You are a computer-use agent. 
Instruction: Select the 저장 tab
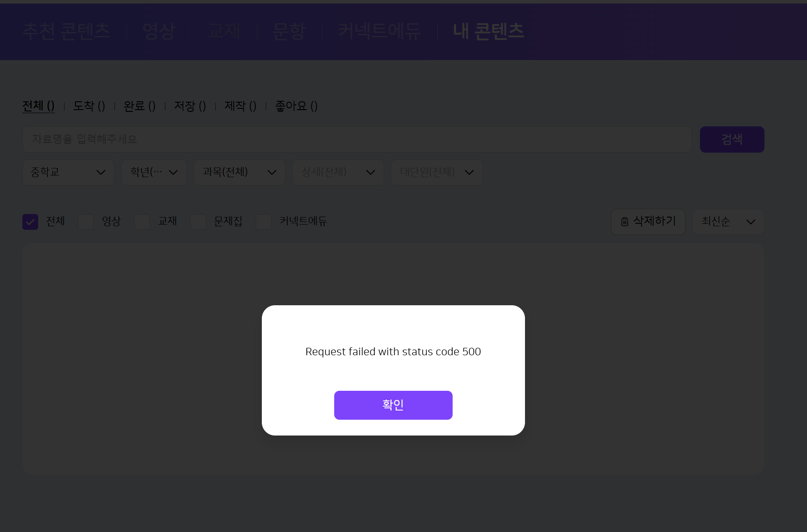190,106
